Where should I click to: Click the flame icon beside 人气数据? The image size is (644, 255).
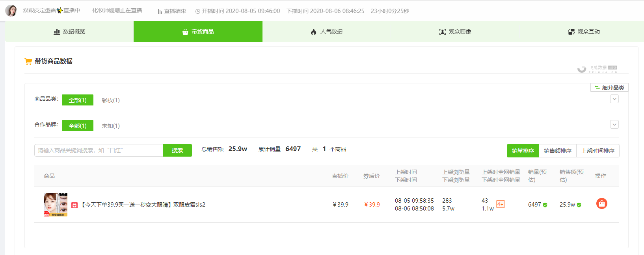pos(314,31)
